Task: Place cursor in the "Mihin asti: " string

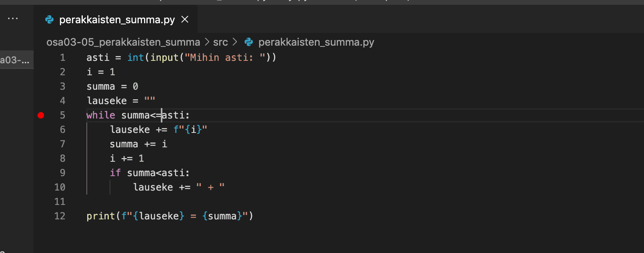Action: [x=222, y=58]
